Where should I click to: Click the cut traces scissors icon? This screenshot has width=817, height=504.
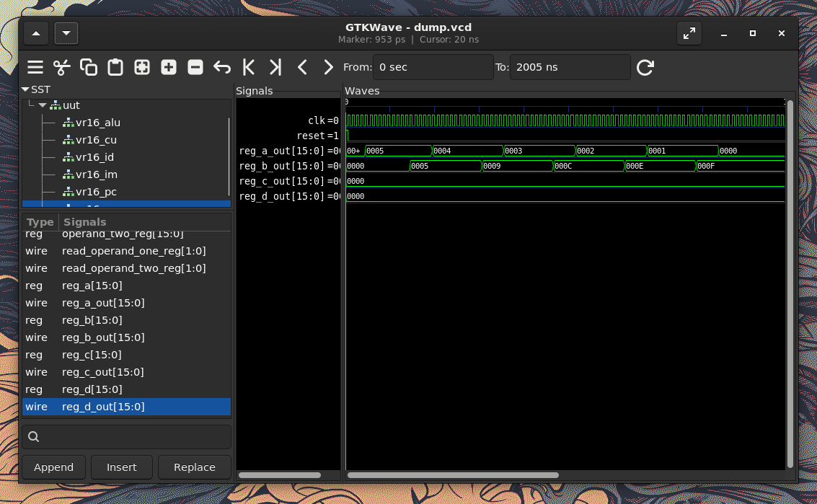(62, 68)
